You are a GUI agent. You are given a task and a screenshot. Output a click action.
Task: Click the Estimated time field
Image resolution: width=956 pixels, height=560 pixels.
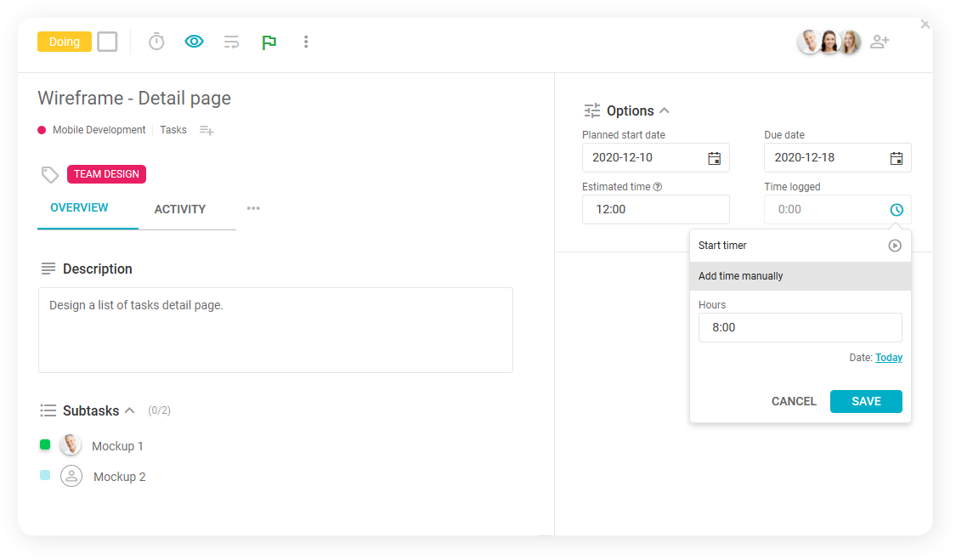coord(656,209)
